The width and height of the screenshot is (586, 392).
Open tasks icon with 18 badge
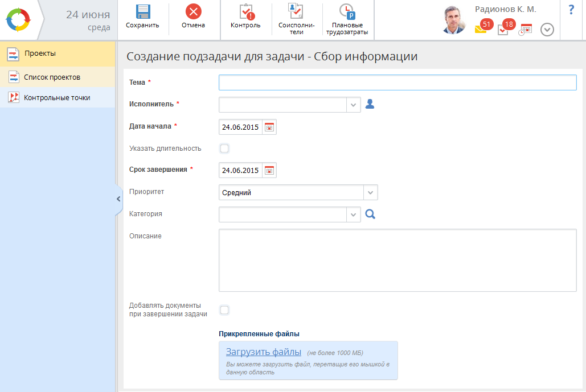point(503,29)
